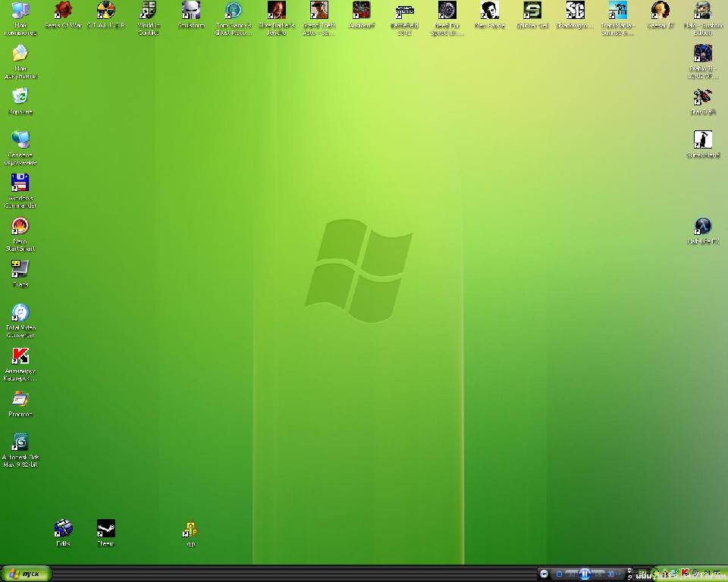The image size is (728, 582).
Task: Pause playback in taskbar media player
Action: pyautogui.click(x=585, y=574)
